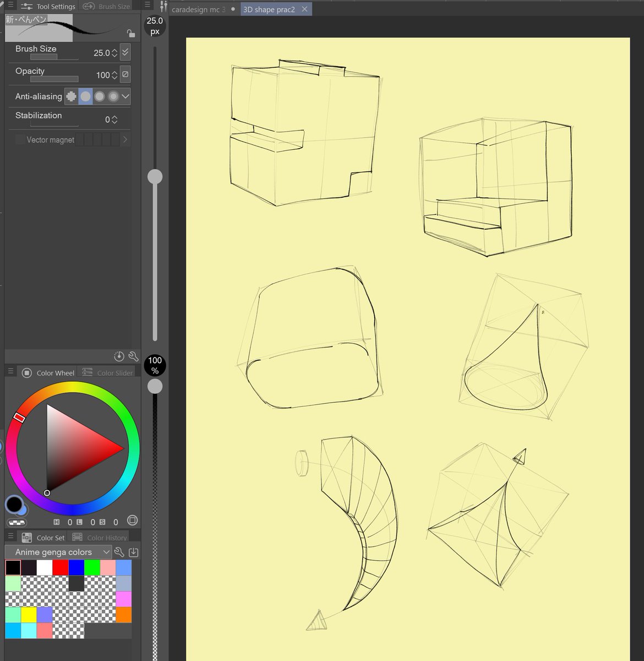Click the 100 % opacity indicator
The height and width of the screenshot is (661, 644).
155,365
